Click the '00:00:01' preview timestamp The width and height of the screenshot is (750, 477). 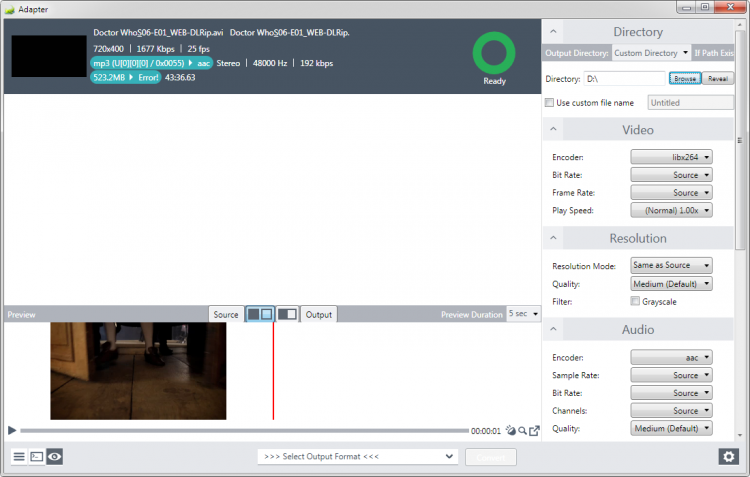(485, 431)
